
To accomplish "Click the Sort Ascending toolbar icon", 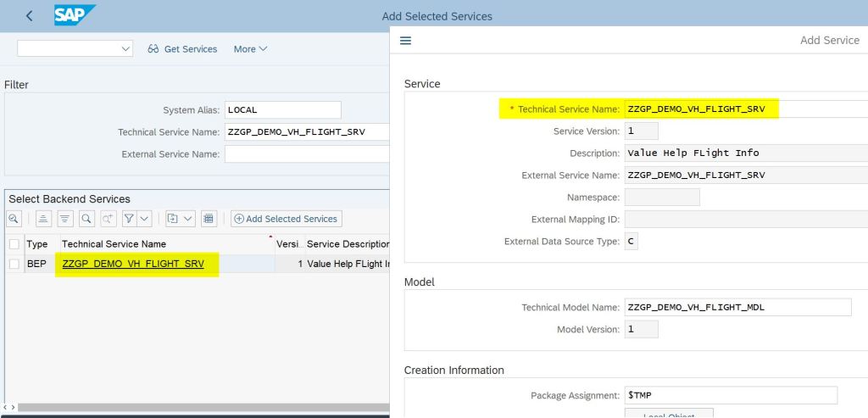I will point(42,219).
